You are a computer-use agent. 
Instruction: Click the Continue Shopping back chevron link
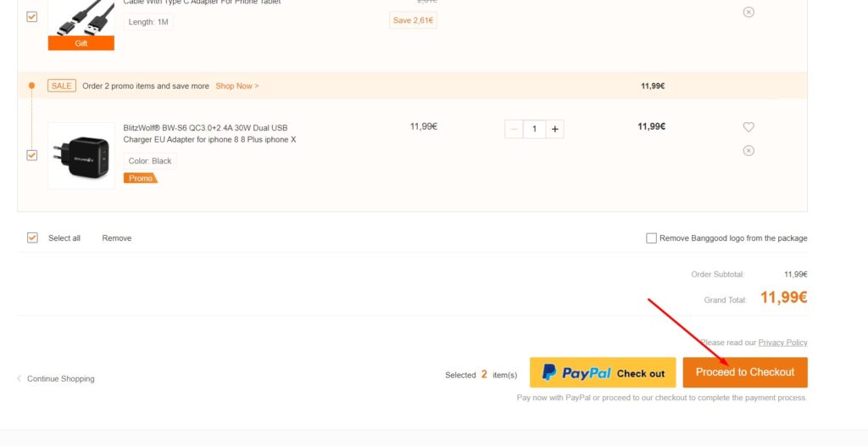click(x=55, y=378)
